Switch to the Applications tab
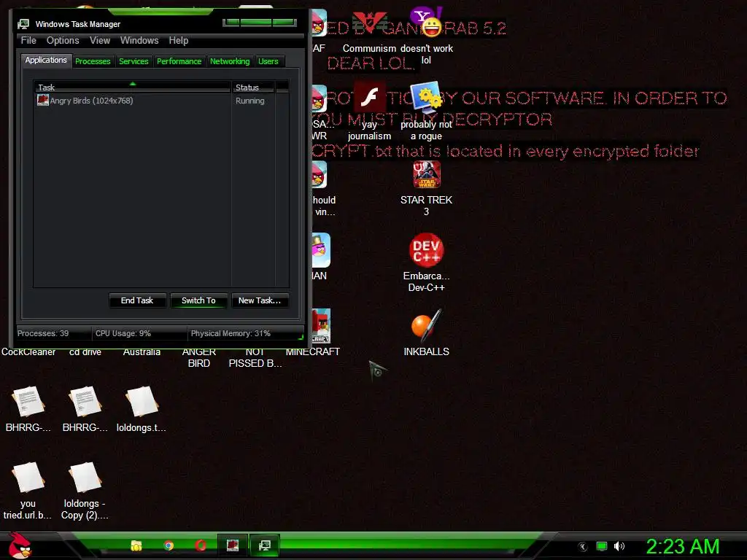The height and width of the screenshot is (560, 747). coord(46,60)
